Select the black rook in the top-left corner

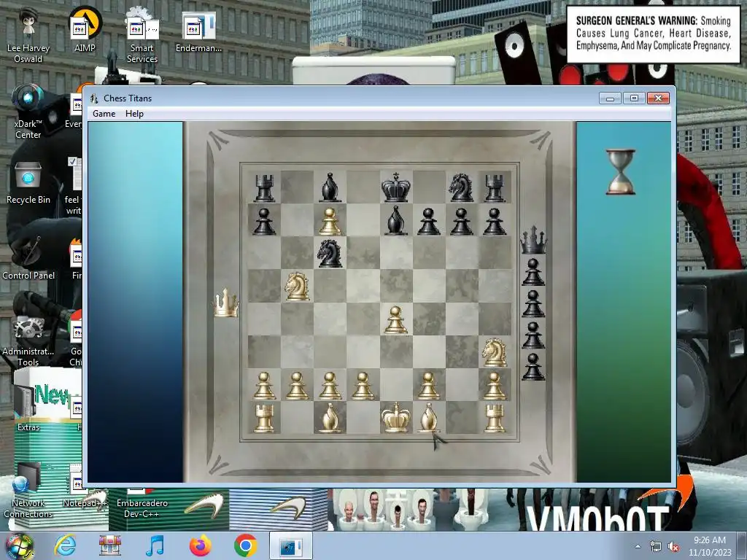pos(264,187)
